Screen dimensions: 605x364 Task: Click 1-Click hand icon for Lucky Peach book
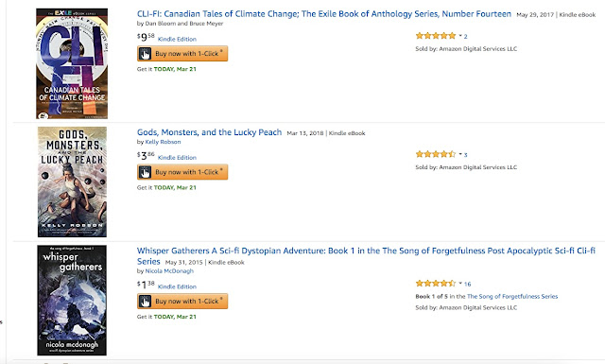pyautogui.click(x=145, y=172)
